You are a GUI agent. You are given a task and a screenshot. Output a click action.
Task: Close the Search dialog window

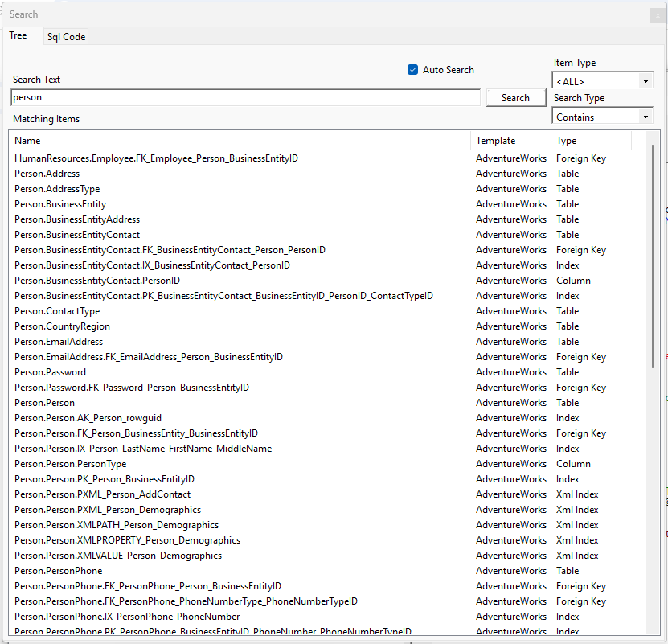pos(657,14)
